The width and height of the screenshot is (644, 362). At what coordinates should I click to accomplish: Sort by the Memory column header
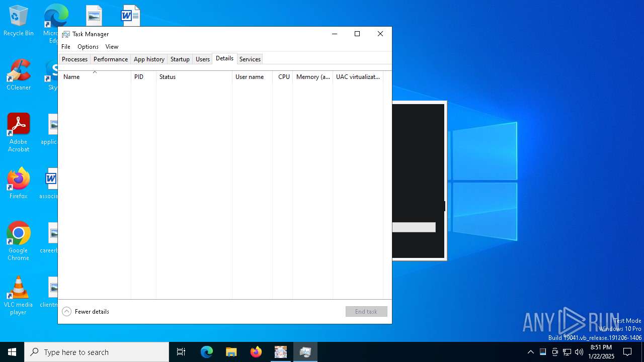pyautogui.click(x=312, y=76)
